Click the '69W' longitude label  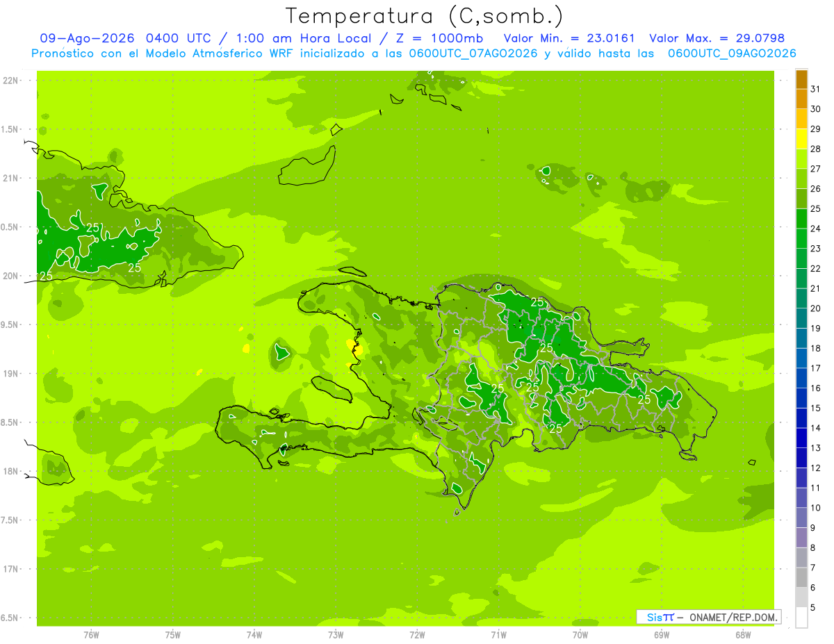click(662, 635)
